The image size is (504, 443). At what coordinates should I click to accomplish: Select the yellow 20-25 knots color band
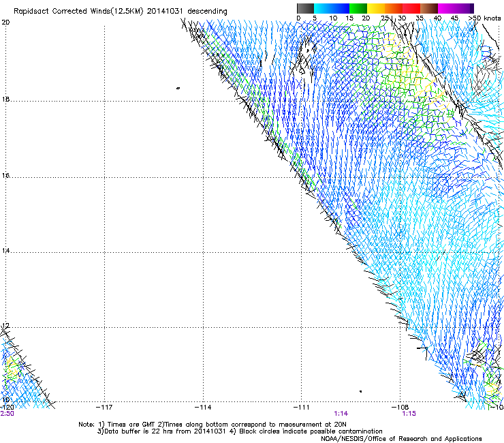tap(376, 8)
